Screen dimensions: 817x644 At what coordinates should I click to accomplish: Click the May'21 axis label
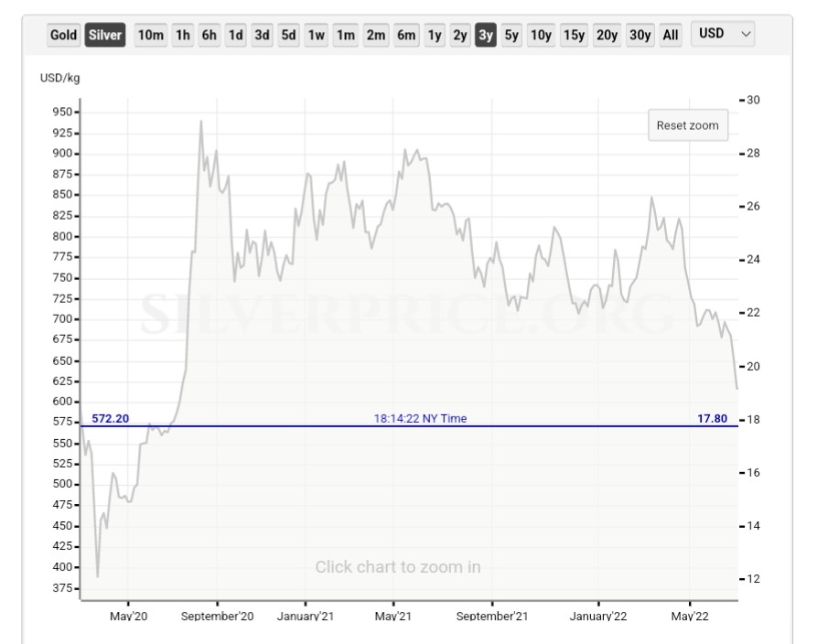[393, 617]
